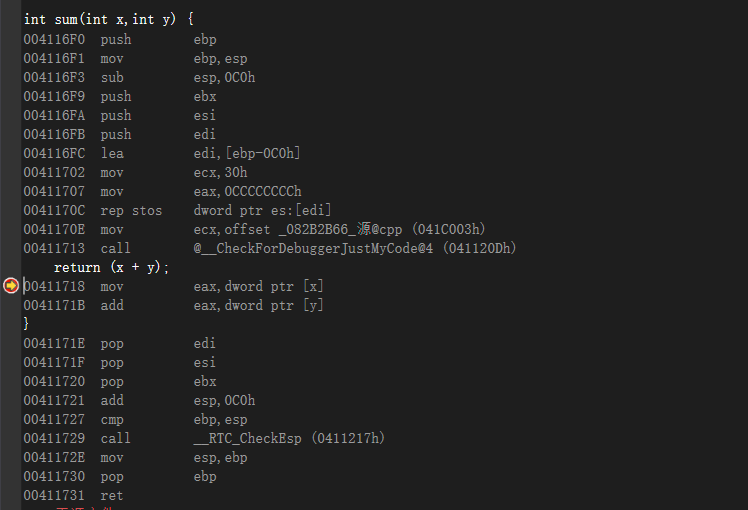Click the offset _082B2B66_源@cpp operand
The image size is (748, 510).
point(313,229)
